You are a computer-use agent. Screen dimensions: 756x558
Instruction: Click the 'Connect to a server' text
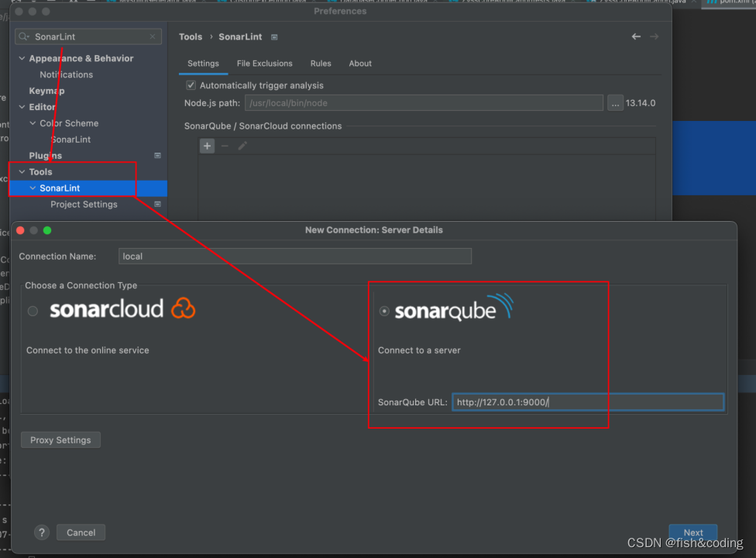click(419, 350)
